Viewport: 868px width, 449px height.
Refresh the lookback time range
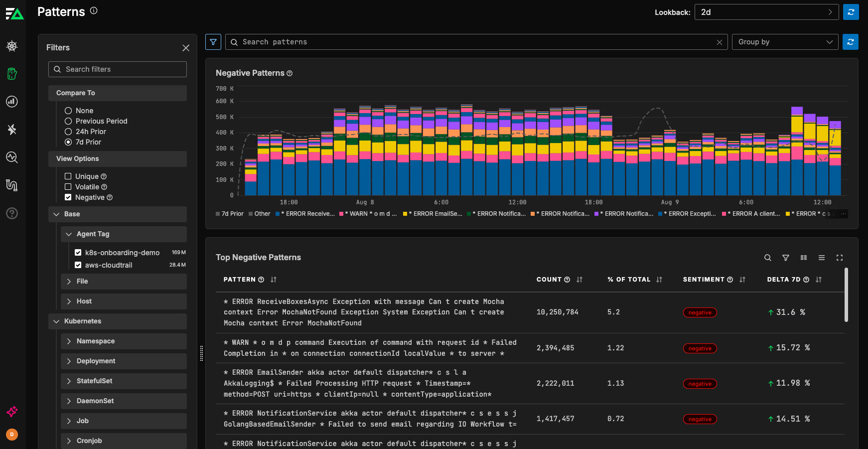pyautogui.click(x=851, y=12)
